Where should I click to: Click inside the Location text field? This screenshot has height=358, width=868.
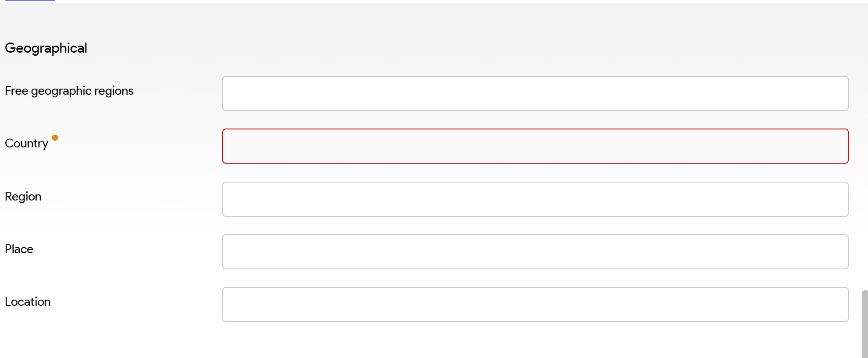click(x=535, y=304)
